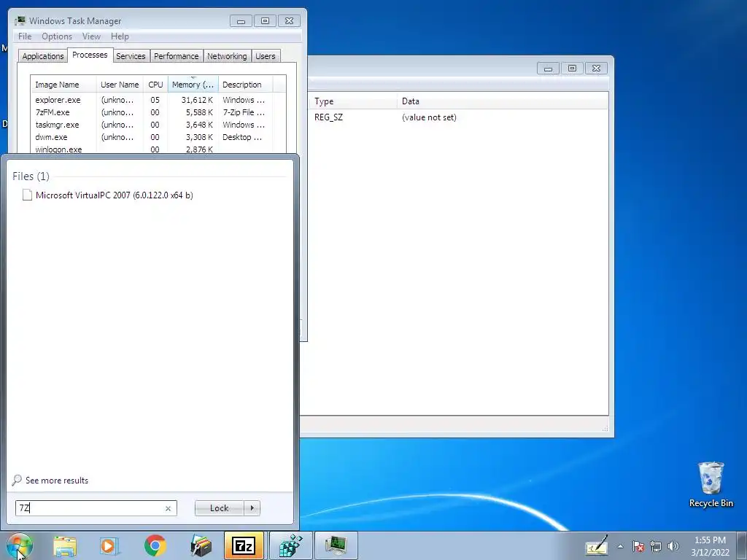This screenshot has height=560, width=747.
Task: Open Google Chrome from the taskbar
Action: (x=155, y=545)
